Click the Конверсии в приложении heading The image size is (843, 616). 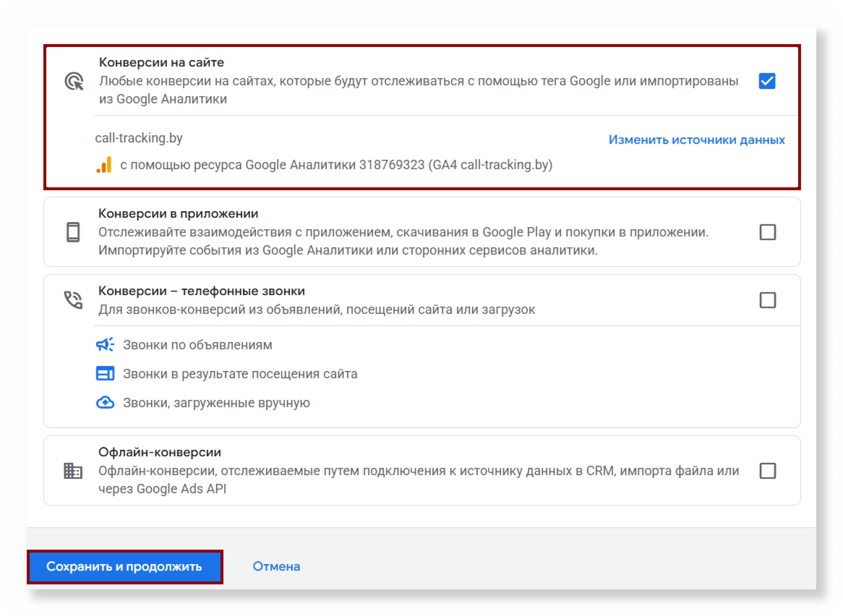click(178, 213)
